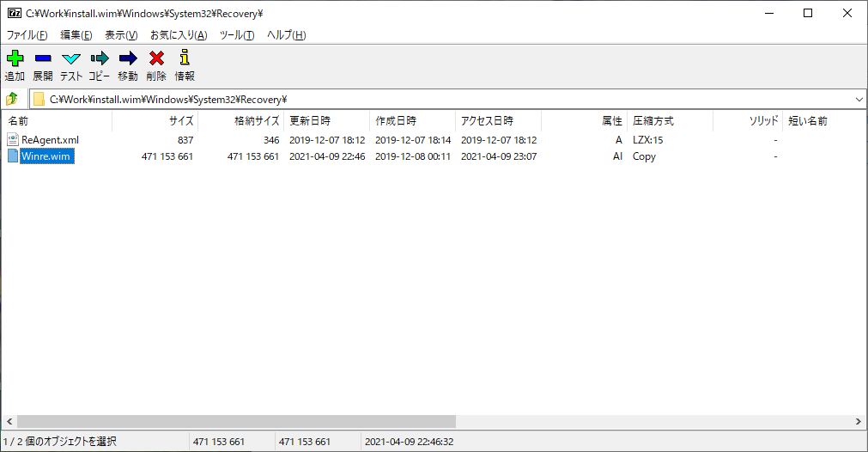Go up one folder level icon

12,99
